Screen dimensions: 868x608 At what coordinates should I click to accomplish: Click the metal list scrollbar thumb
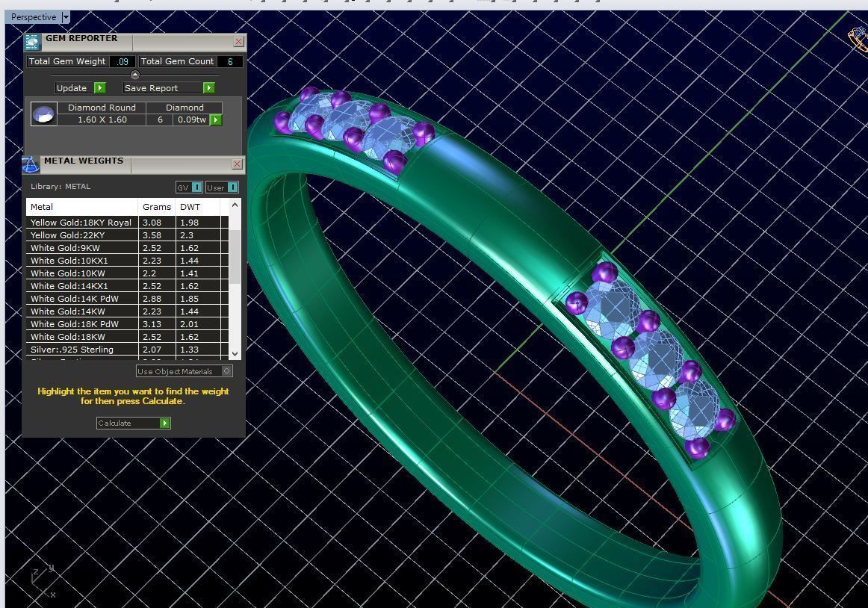point(235,258)
